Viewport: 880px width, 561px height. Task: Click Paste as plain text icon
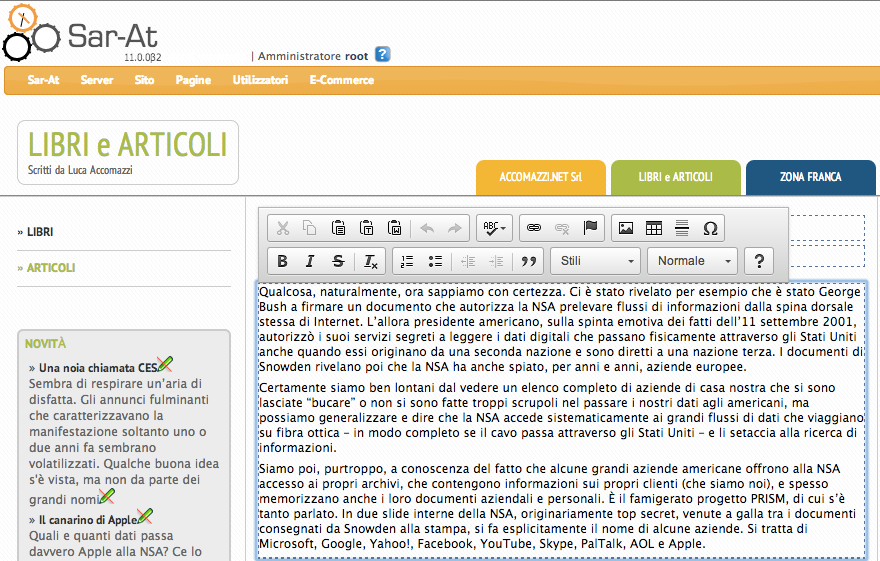pyautogui.click(x=366, y=228)
